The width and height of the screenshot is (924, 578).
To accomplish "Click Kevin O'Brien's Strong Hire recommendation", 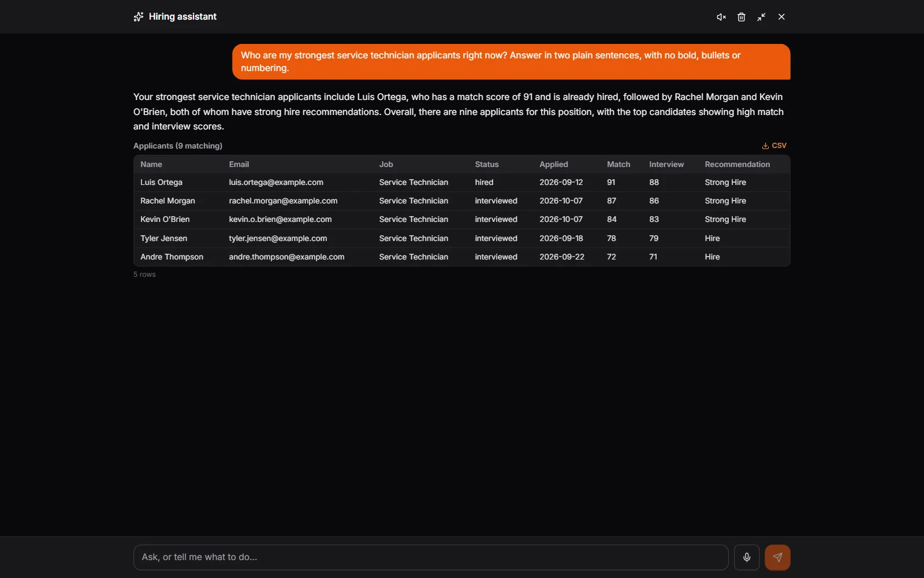I will [x=725, y=219].
